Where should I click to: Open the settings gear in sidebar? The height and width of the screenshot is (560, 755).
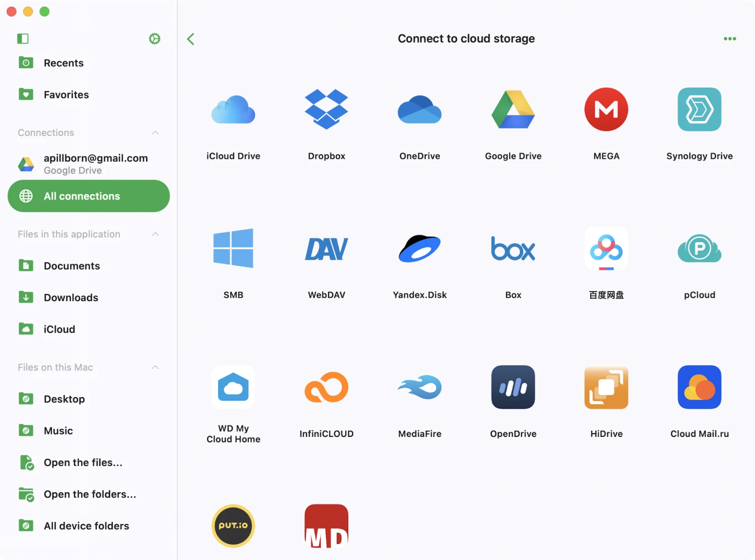(x=154, y=39)
